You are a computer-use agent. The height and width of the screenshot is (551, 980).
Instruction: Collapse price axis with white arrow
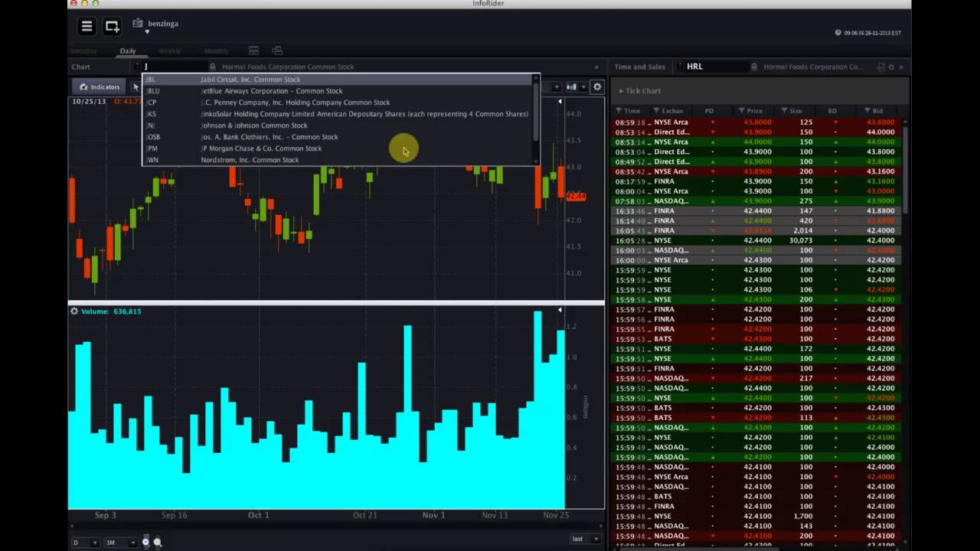(x=560, y=101)
